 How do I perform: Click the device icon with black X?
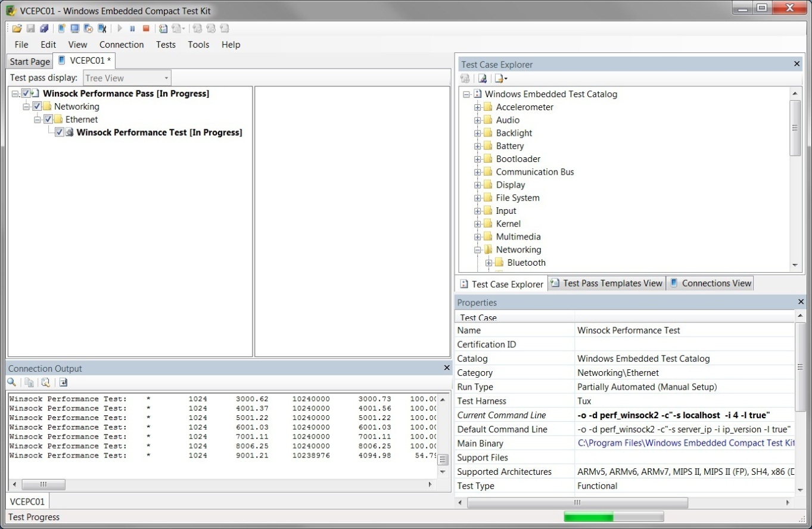tap(102, 28)
